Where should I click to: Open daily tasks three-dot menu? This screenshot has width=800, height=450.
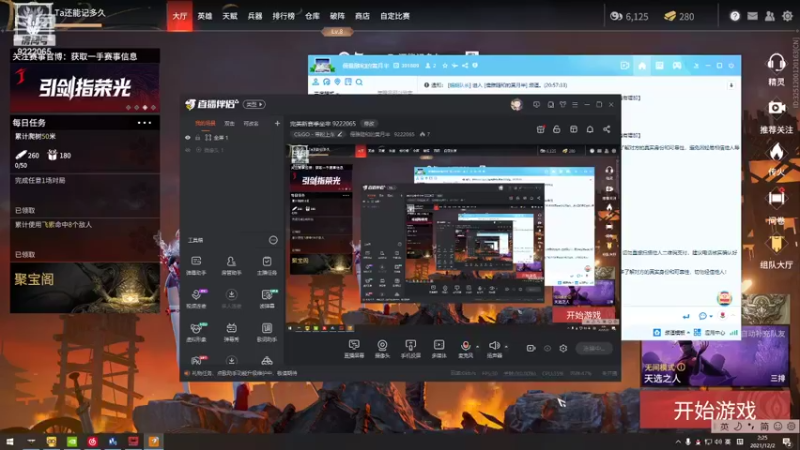click(144, 122)
